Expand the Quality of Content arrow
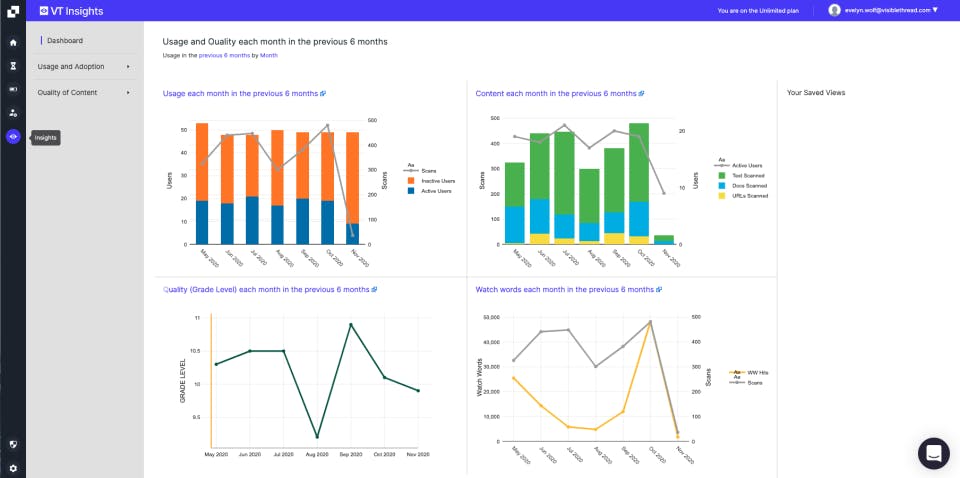 point(129,93)
